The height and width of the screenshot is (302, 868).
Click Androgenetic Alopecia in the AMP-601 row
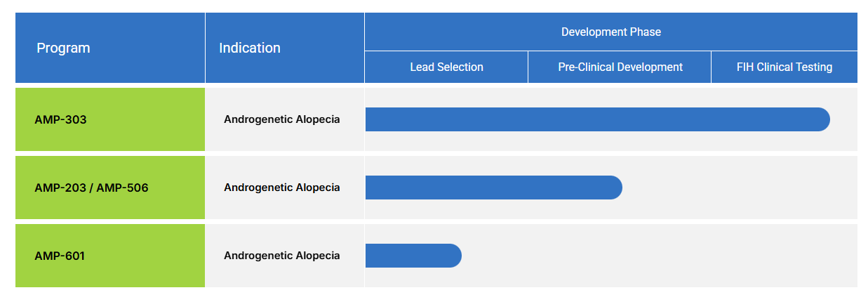(x=281, y=256)
